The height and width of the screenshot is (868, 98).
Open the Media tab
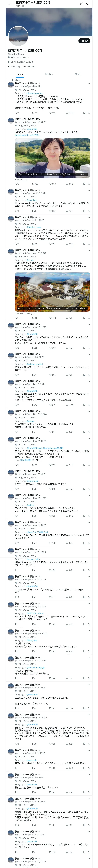[x=78, y=74]
